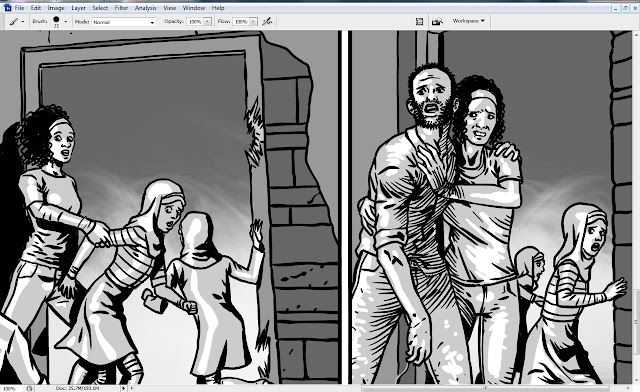Open the Help menu
Screen dimensions: 640x392
point(218,8)
